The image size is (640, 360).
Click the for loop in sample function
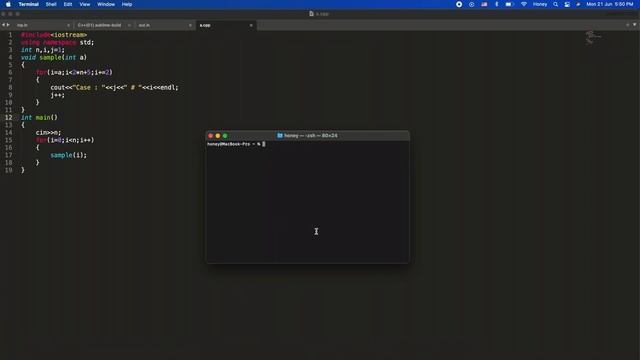[x=74, y=73]
